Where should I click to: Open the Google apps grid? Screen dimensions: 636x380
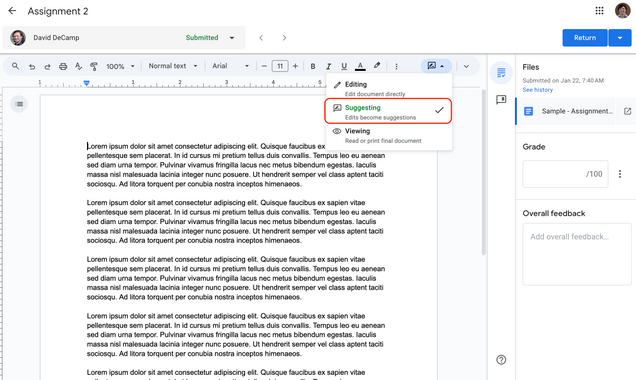coord(599,11)
